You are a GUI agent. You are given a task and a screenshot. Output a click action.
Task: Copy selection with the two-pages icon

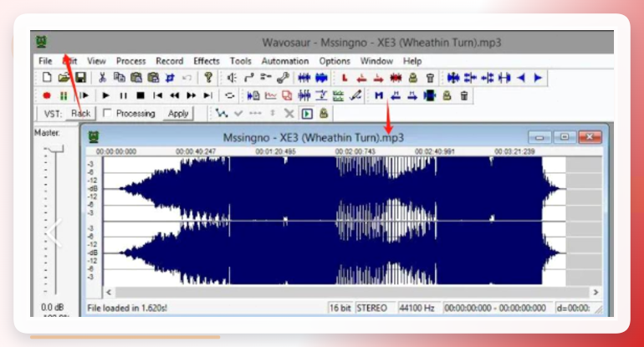(119, 77)
